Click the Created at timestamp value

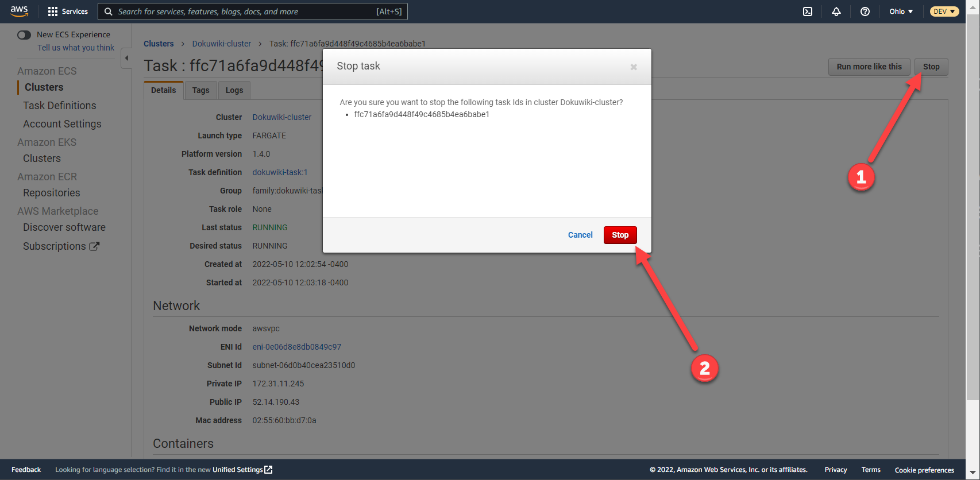coord(300,264)
